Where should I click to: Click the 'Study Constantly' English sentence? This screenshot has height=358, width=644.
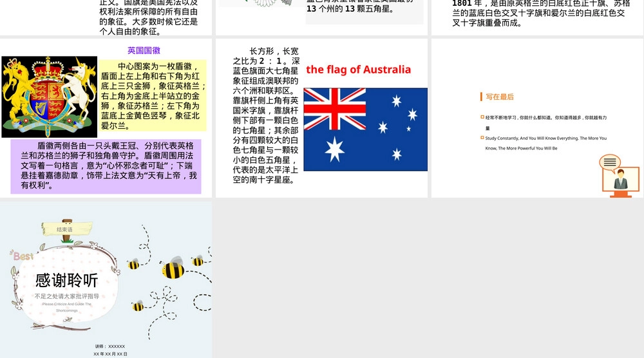pos(546,144)
